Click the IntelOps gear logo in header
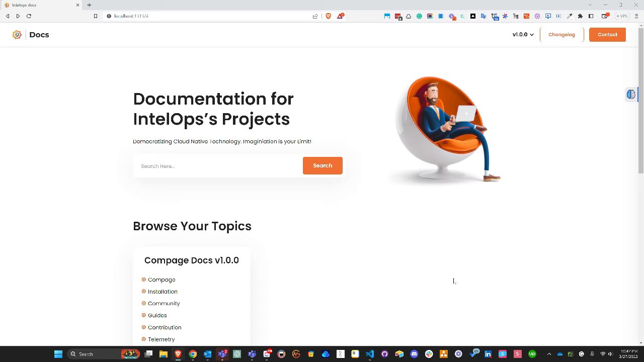 pyautogui.click(x=17, y=35)
